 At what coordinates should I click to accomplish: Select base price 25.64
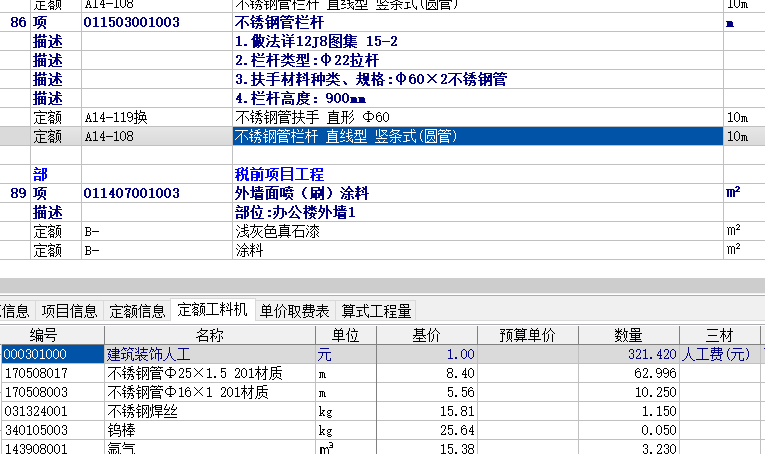[x=457, y=430]
